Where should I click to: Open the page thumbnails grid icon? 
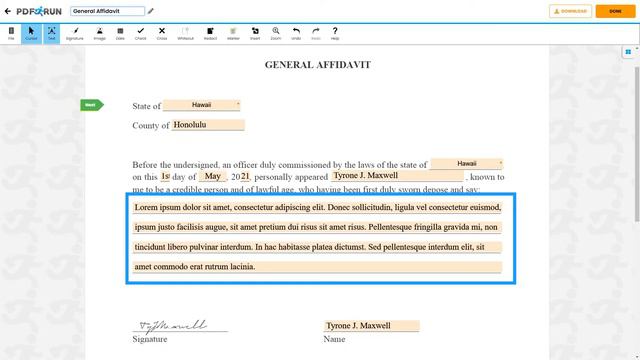point(628,52)
